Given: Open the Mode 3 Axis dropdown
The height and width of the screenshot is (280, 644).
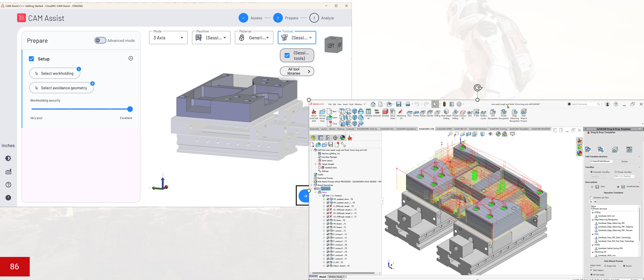Looking at the screenshot, I should tap(168, 38).
